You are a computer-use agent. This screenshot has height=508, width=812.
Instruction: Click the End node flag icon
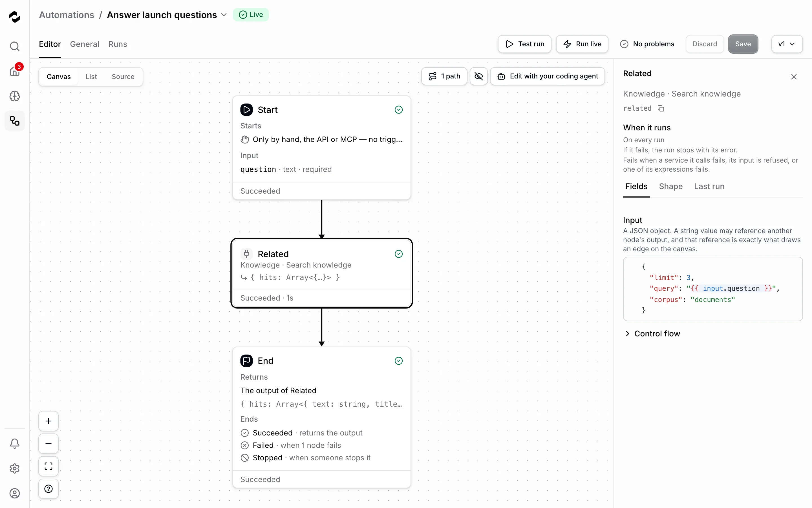pos(246,361)
